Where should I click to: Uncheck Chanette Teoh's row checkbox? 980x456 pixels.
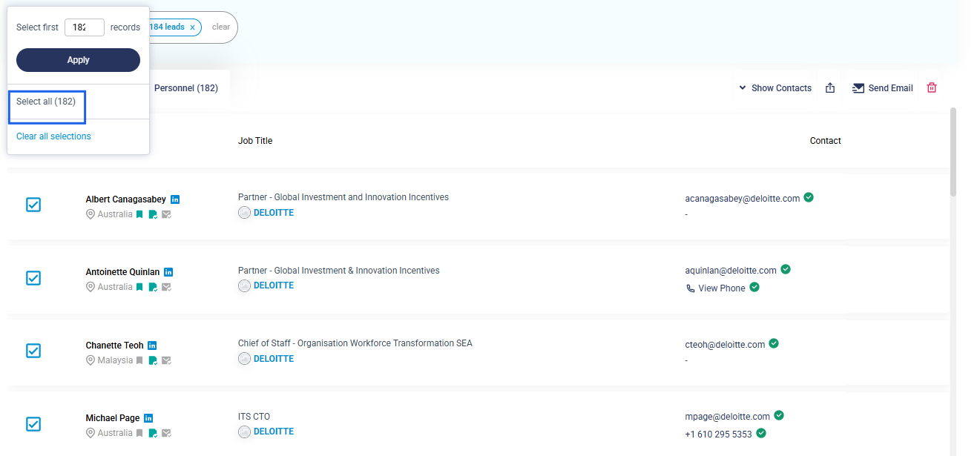pyautogui.click(x=33, y=351)
